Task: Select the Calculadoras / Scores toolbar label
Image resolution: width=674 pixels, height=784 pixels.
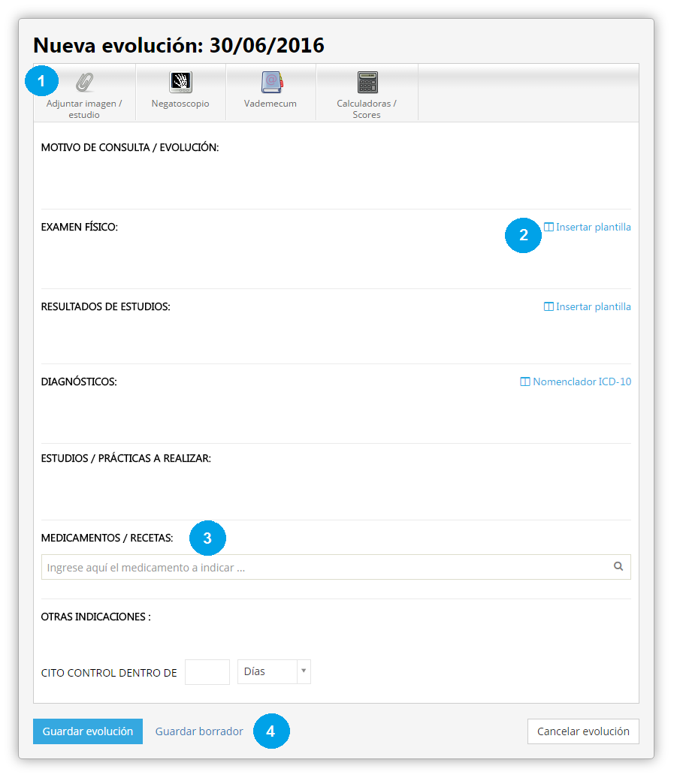Action: [x=367, y=109]
